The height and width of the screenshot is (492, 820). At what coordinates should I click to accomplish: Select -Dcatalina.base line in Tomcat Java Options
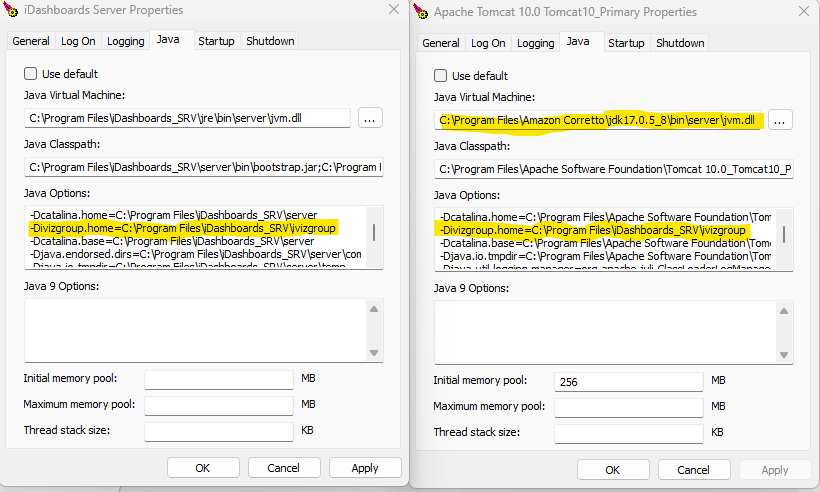pyautogui.click(x=606, y=243)
